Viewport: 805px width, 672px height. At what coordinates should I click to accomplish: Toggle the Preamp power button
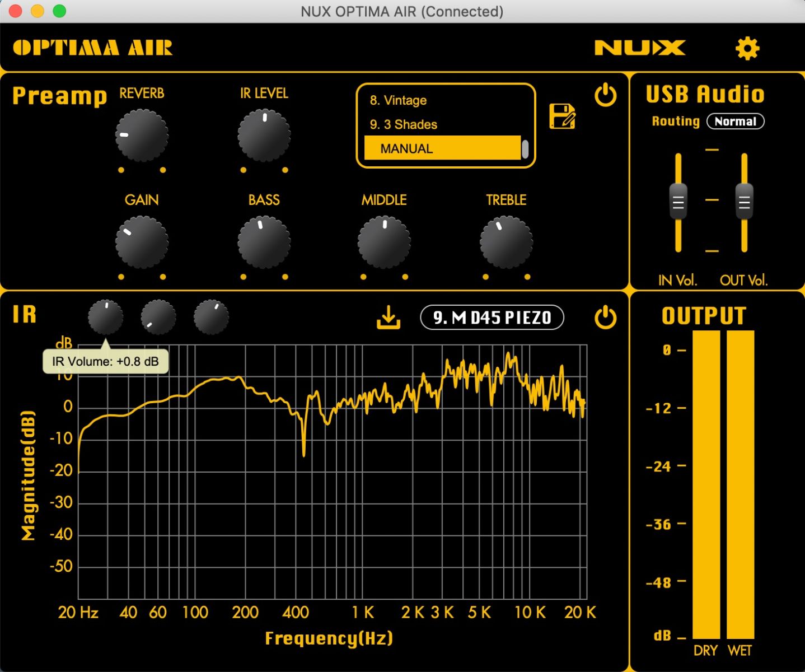tap(605, 95)
